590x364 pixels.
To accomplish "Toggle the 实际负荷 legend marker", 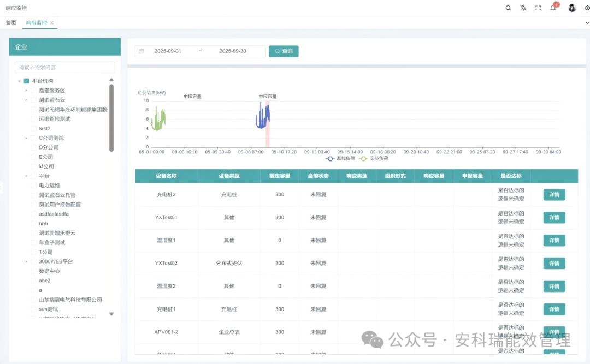I will [363, 159].
